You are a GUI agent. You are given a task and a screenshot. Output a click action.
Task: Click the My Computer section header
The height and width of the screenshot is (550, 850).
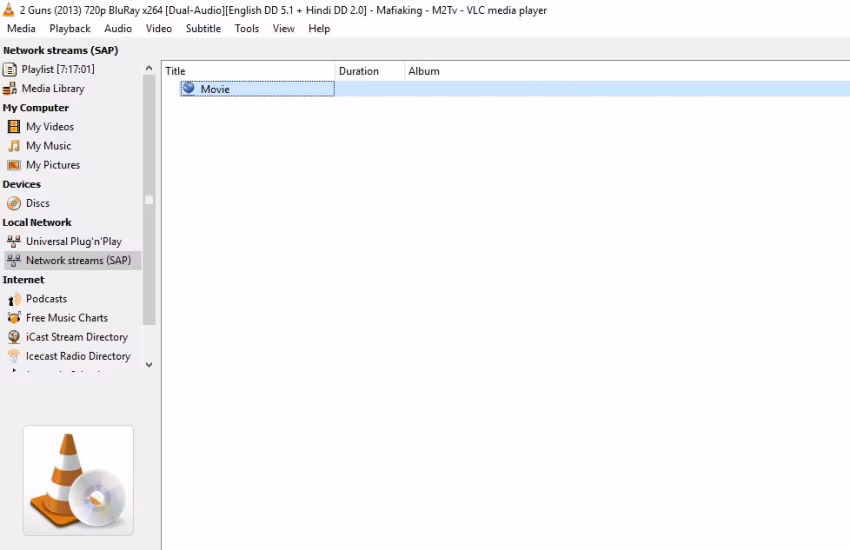tap(36, 108)
